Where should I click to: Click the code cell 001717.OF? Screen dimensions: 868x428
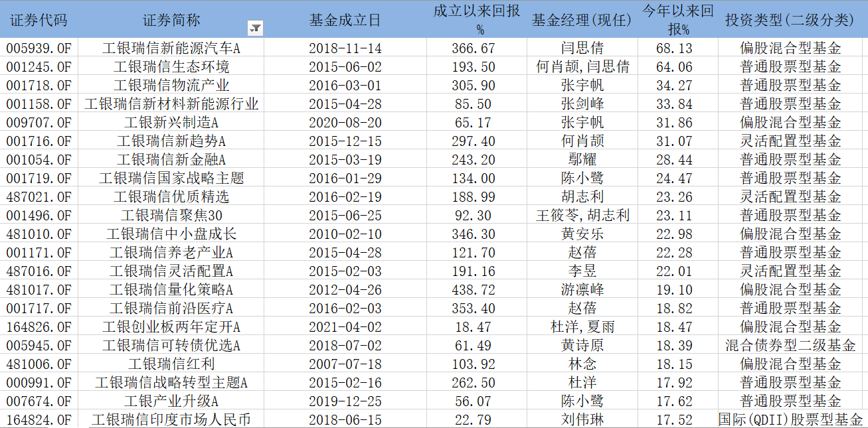pos(39,309)
